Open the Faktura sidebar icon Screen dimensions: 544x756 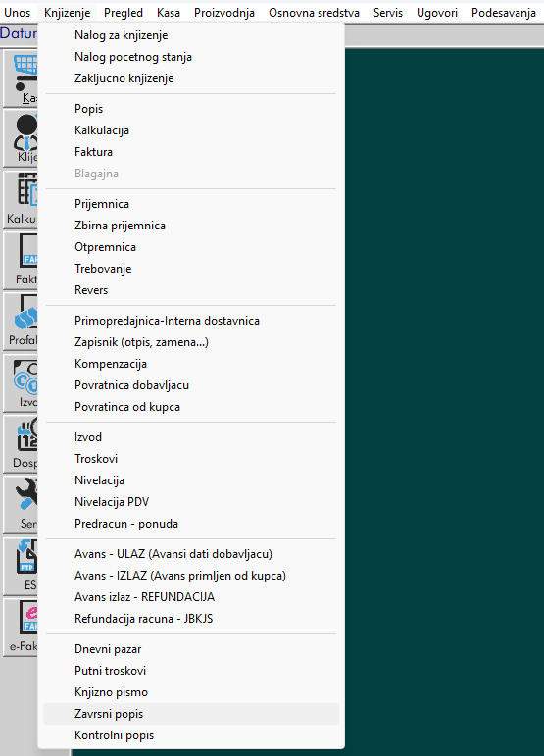tap(21, 261)
